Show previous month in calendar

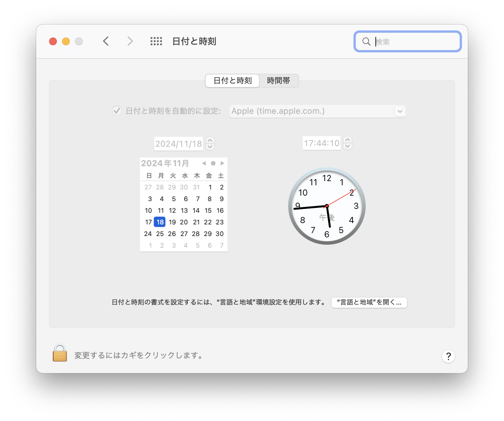click(x=204, y=163)
